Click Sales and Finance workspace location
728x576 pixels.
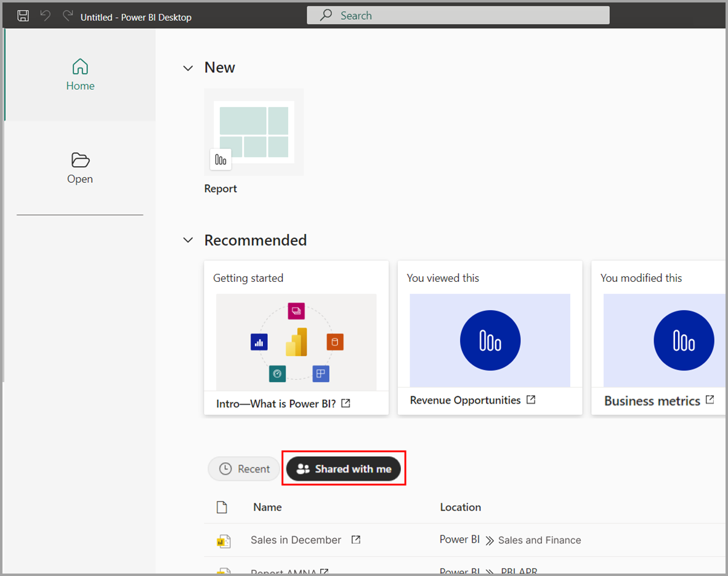click(x=540, y=540)
